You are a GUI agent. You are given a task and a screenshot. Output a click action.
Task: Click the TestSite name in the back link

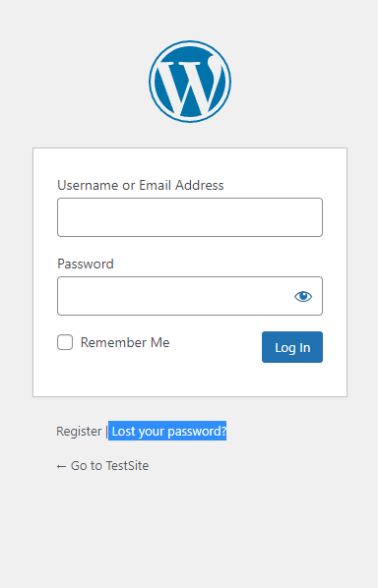click(127, 466)
